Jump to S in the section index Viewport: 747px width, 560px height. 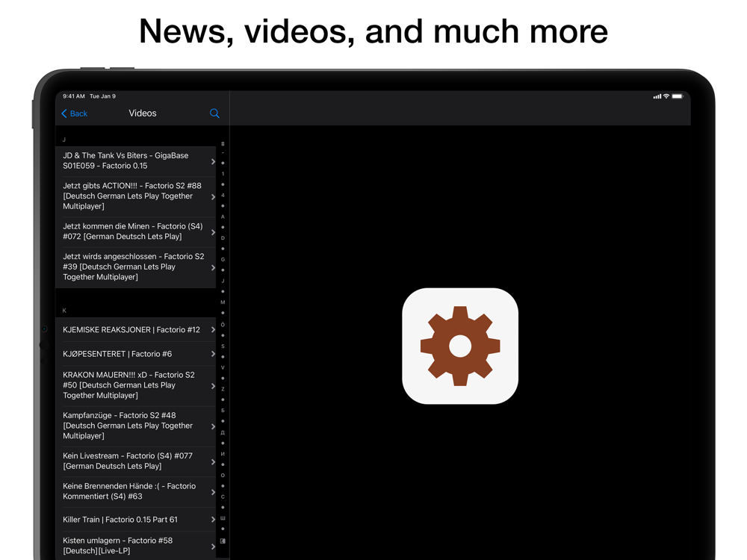coord(223,346)
